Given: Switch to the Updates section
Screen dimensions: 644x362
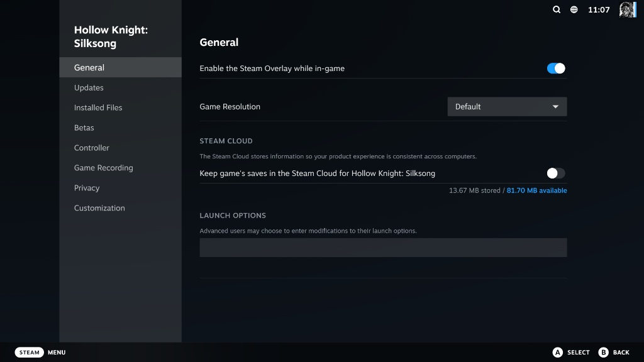Looking at the screenshot, I should (89, 87).
